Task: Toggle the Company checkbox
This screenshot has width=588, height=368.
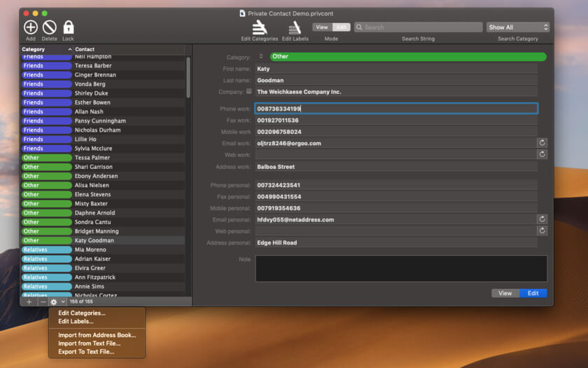Action: click(x=249, y=91)
